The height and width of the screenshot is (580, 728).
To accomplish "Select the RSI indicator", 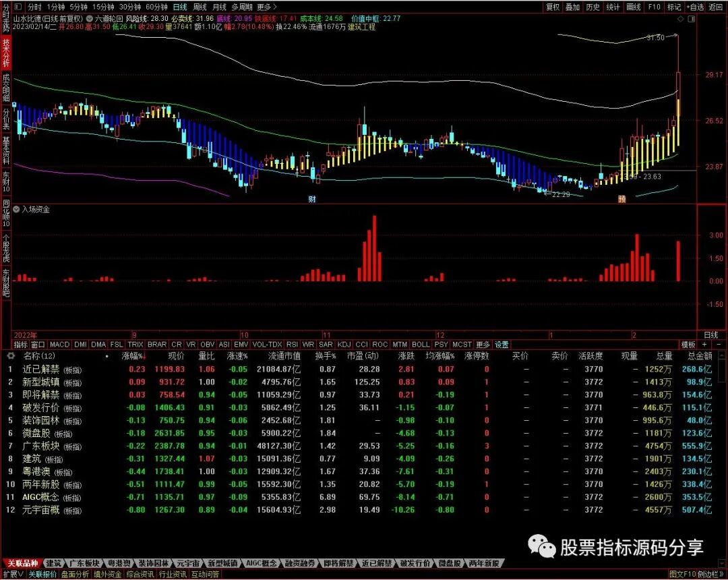I will click(292, 345).
